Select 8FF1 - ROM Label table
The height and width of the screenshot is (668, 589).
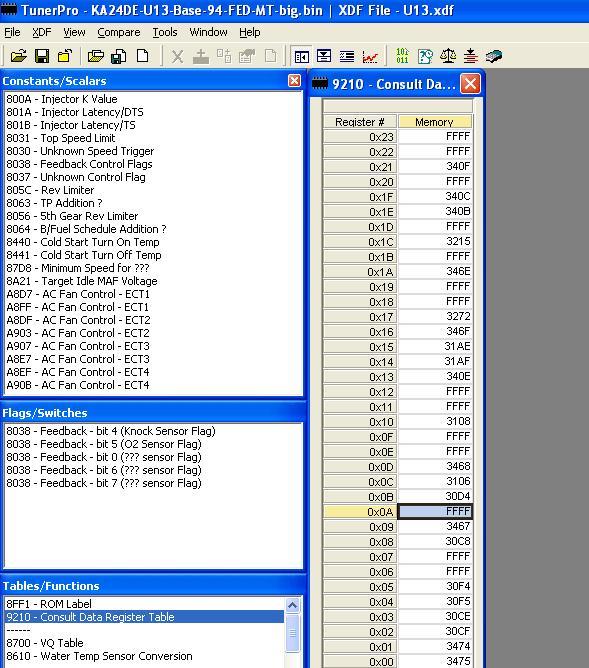49,604
